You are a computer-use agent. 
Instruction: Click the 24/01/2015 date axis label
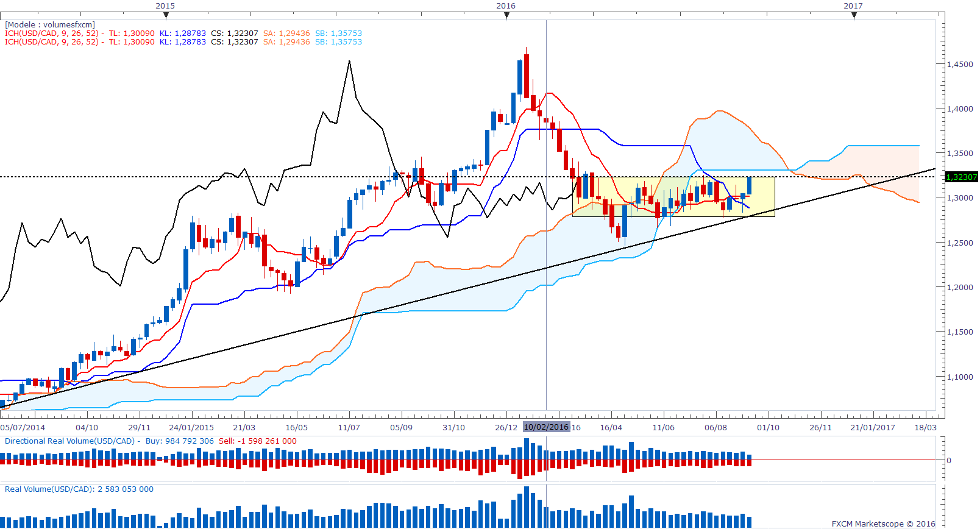[x=191, y=428]
